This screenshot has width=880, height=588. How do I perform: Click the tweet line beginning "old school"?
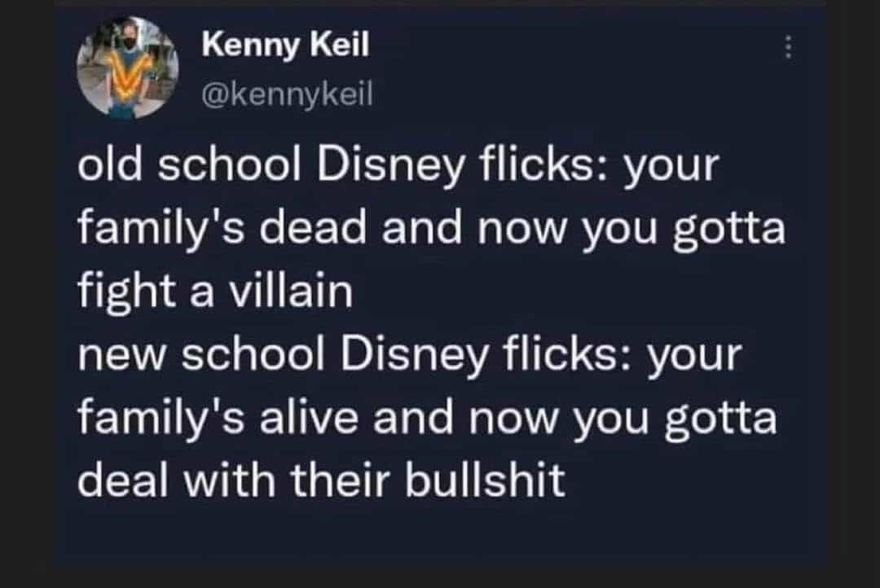coord(399,167)
